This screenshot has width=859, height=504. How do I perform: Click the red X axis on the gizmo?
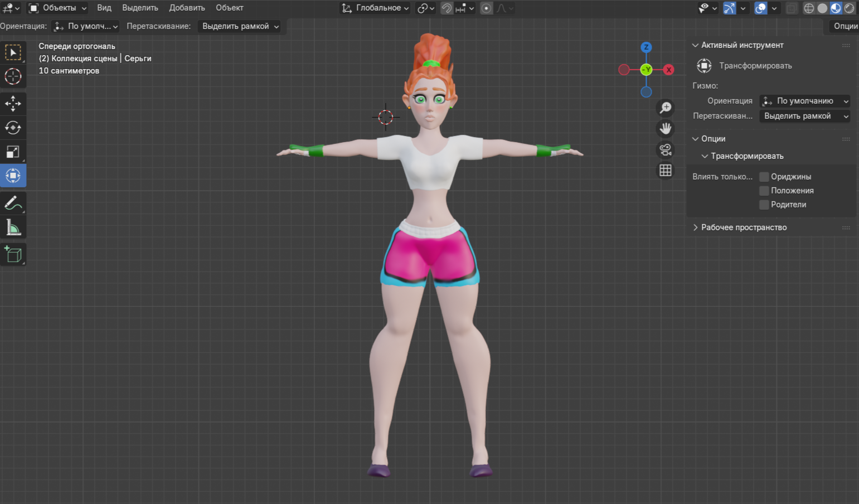[x=668, y=70]
